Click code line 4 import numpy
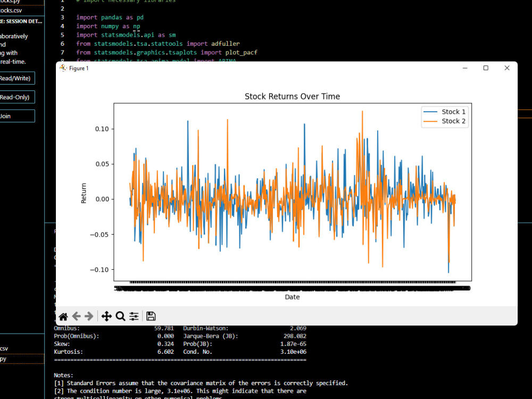This screenshot has width=532, height=399. tap(108, 26)
